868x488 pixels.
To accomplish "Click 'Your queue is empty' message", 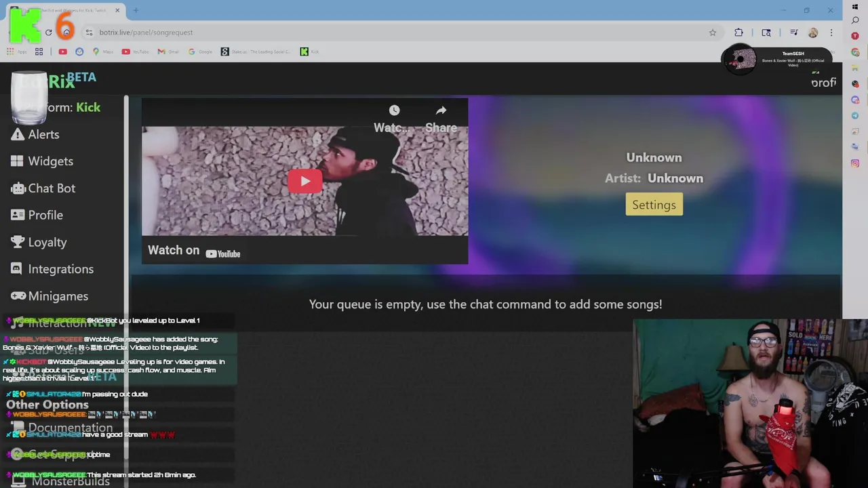I will 486,304.
